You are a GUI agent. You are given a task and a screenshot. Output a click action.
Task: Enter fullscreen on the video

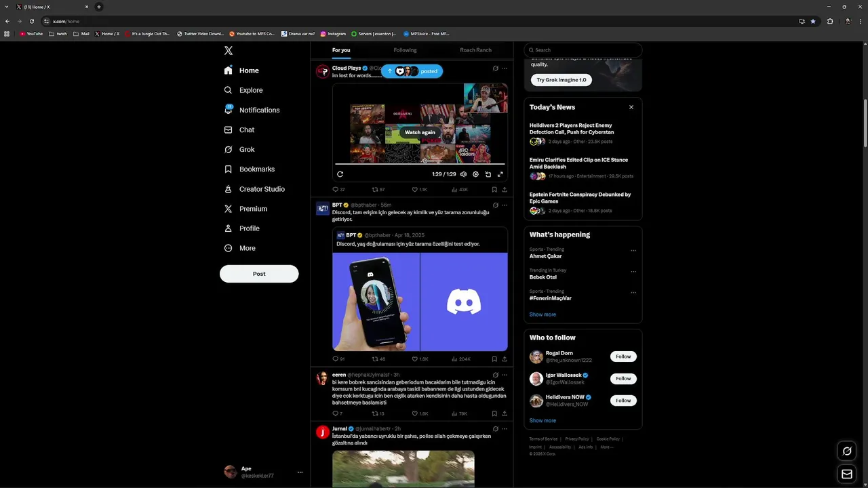coord(500,174)
